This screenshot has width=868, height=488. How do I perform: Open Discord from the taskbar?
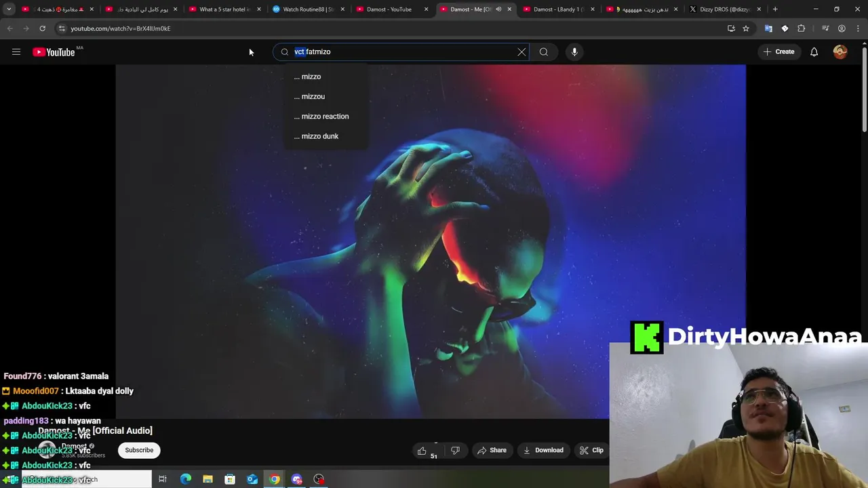296,479
